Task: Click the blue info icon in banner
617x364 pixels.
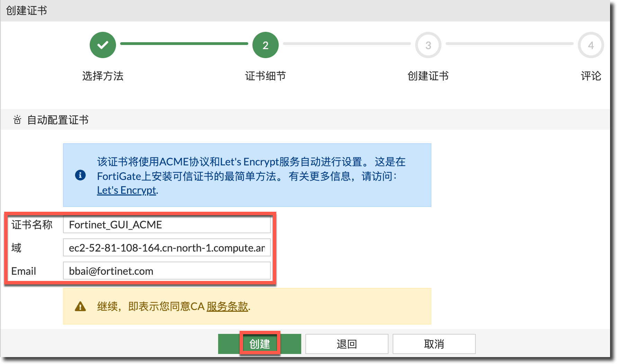Action: pyautogui.click(x=80, y=175)
